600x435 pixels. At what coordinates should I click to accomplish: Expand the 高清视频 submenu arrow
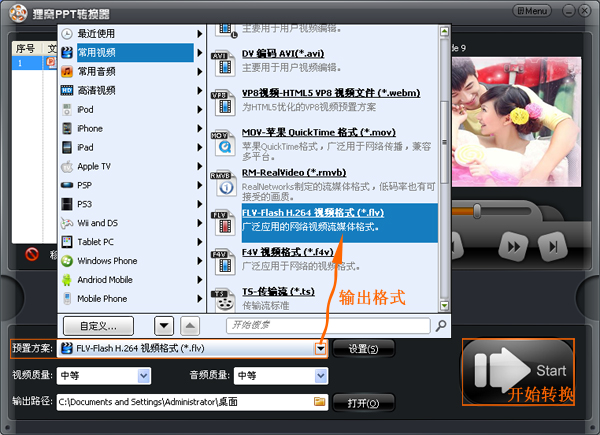click(x=199, y=90)
